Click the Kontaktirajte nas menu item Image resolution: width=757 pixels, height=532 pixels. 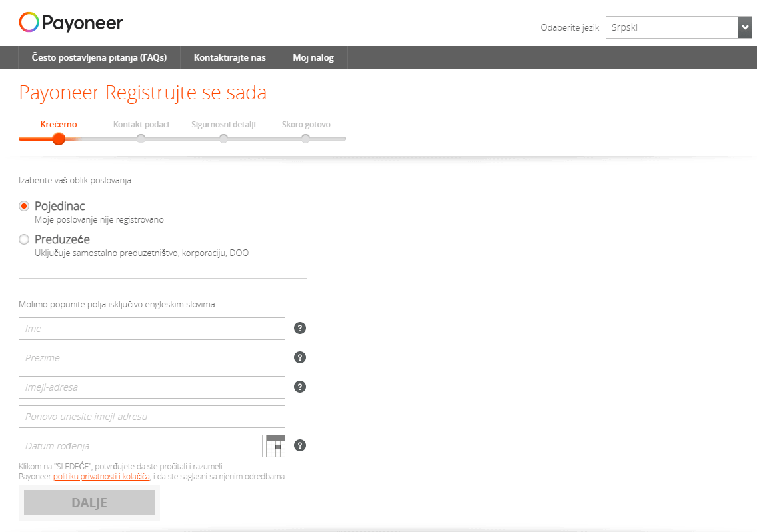pyautogui.click(x=229, y=57)
